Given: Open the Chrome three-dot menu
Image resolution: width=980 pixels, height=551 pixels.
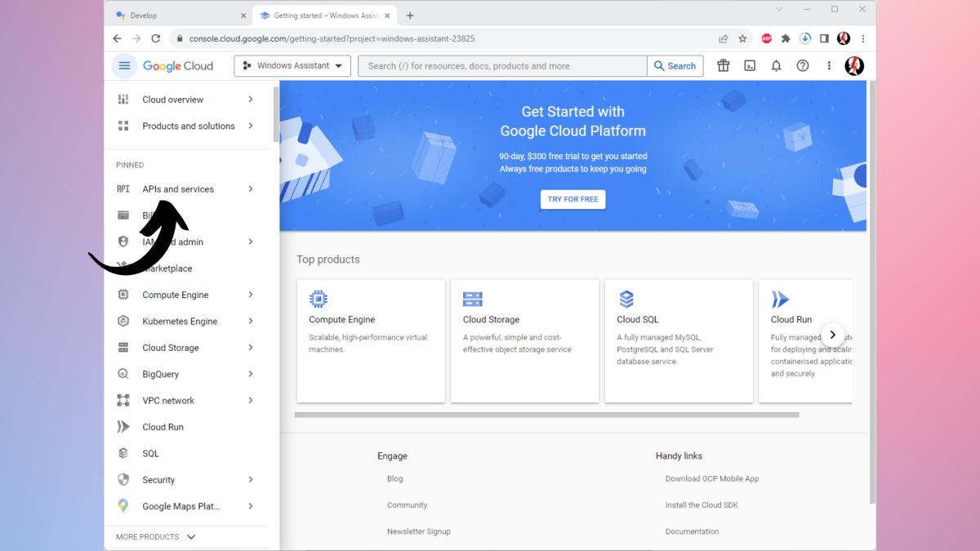Looking at the screenshot, I should [x=863, y=38].
